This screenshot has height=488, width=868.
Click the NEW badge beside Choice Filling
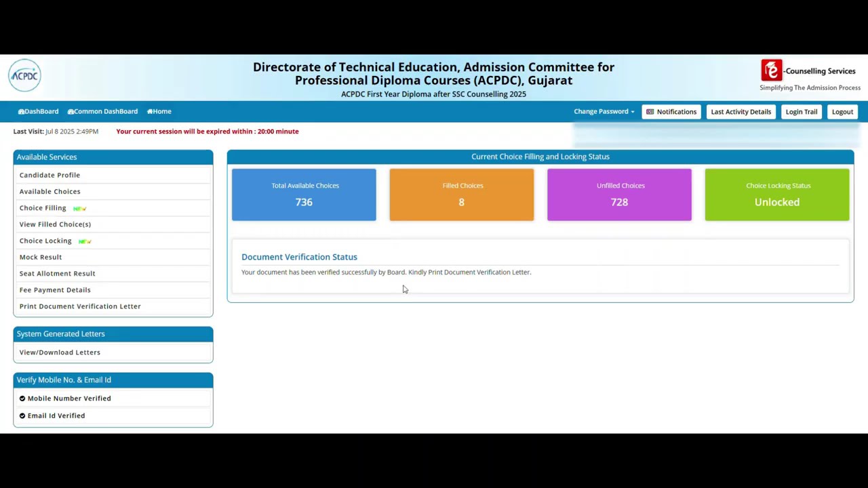click(x=79, y=209)
